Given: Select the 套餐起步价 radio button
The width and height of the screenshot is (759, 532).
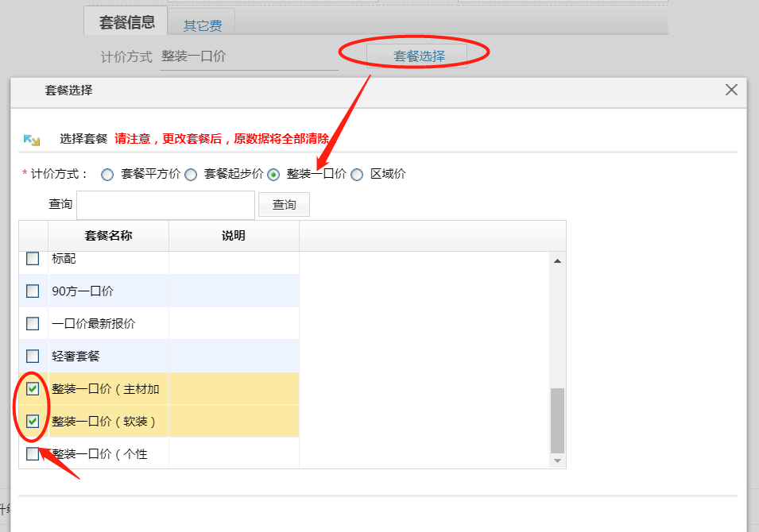Looking at the screenshot, I should (x=191, y=175).
